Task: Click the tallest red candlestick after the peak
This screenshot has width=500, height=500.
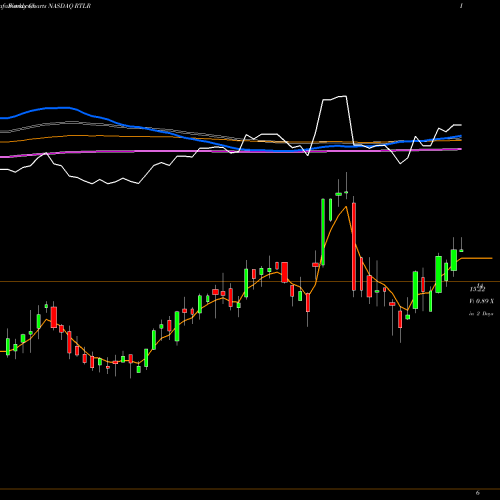Action: tap(354, 247)
